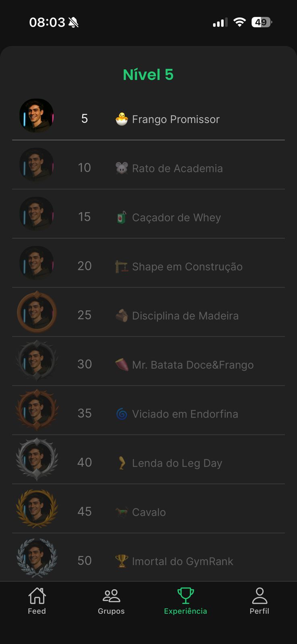Click the swirl icon beside Viciado em Endorfina
This screenshot has height=644, width=297.
[122, 414]
